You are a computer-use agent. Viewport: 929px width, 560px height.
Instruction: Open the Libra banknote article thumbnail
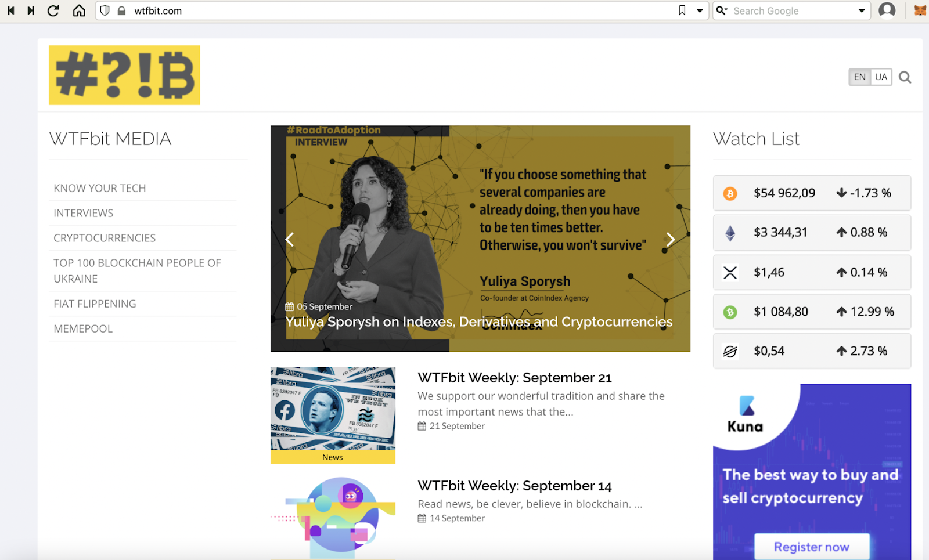(x=333, y=409)
